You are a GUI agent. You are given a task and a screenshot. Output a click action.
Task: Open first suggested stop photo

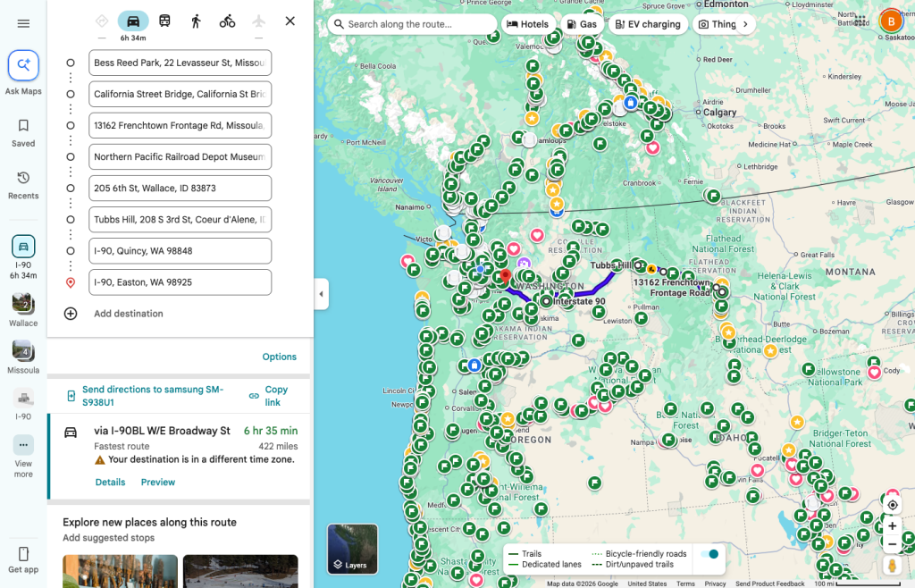tap(121, 571)
